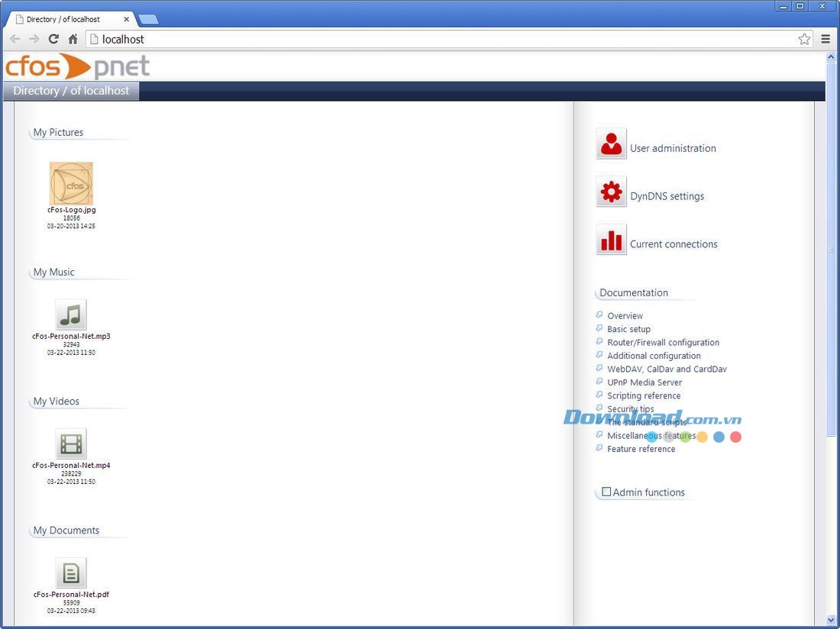Click the browser home icon
This screenshot has width=840, height=629.
(x=73, y=39)
